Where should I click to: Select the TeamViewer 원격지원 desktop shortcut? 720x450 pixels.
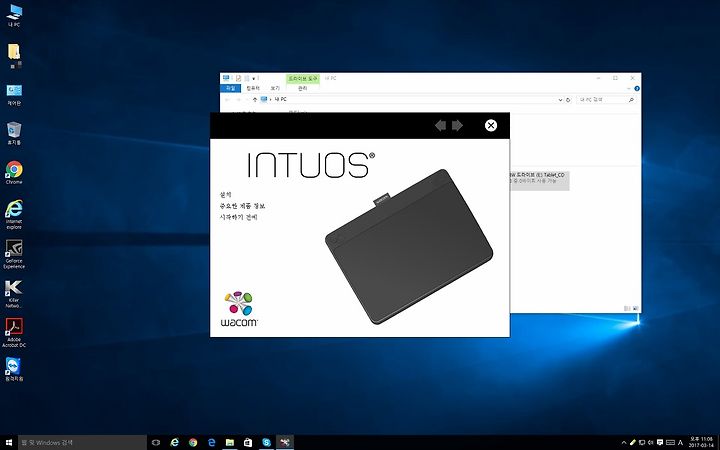point(14,369)
